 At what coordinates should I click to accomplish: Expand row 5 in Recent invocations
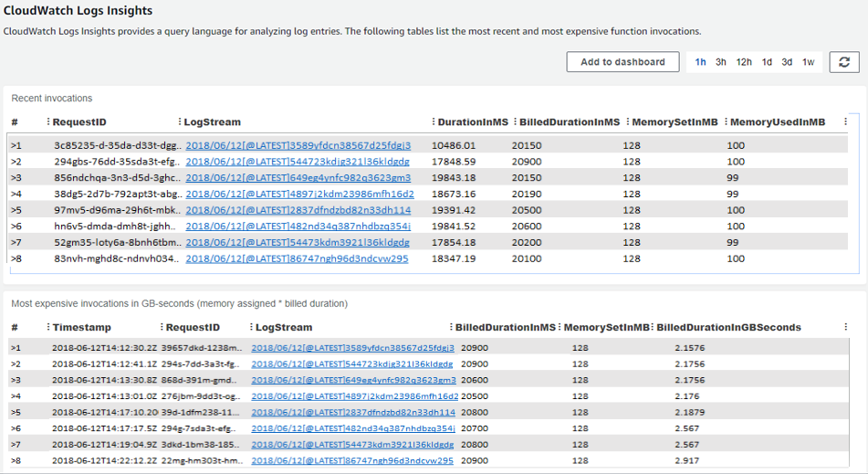[x=16, y=210]
